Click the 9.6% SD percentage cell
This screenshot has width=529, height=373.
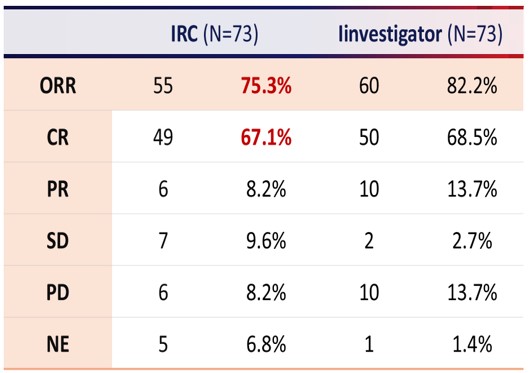coord(266,241)
